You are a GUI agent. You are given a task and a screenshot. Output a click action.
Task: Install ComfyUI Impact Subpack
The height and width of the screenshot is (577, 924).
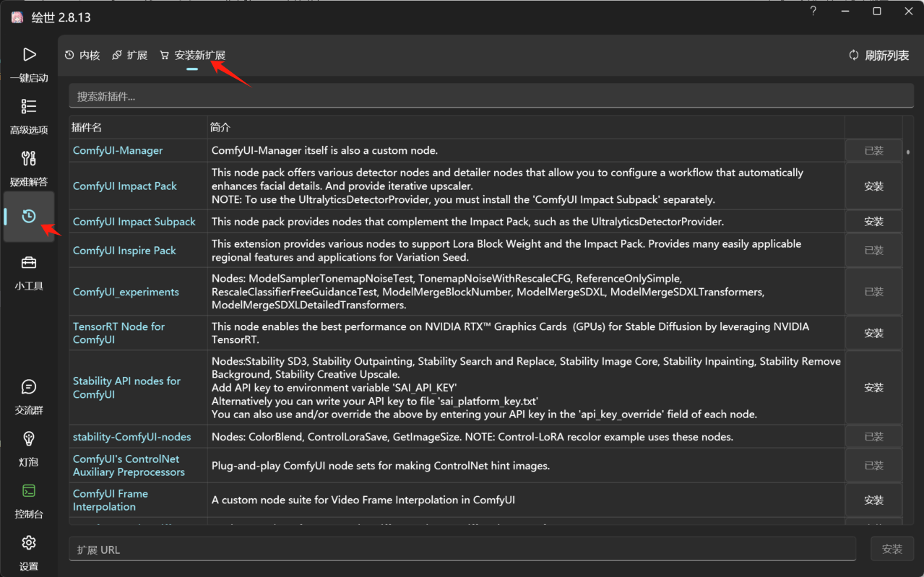pyautogui.click(x=874, y=222)
